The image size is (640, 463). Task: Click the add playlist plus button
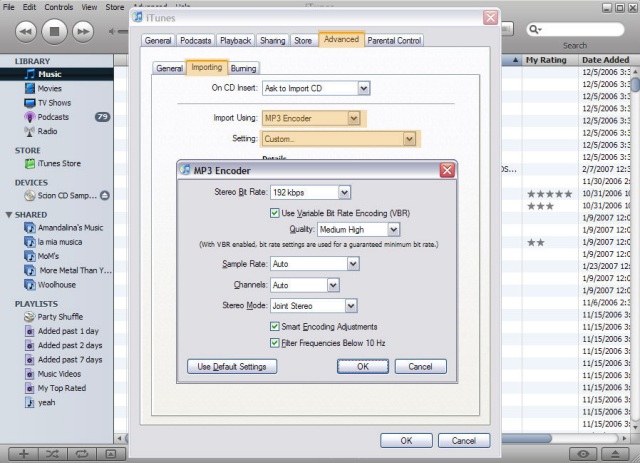pos(24,454)
